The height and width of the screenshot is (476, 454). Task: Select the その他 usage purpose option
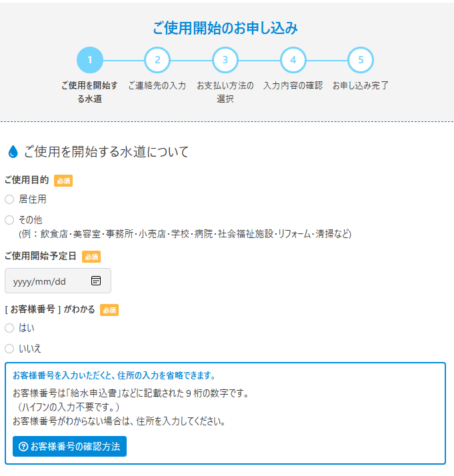pos(9,219)
